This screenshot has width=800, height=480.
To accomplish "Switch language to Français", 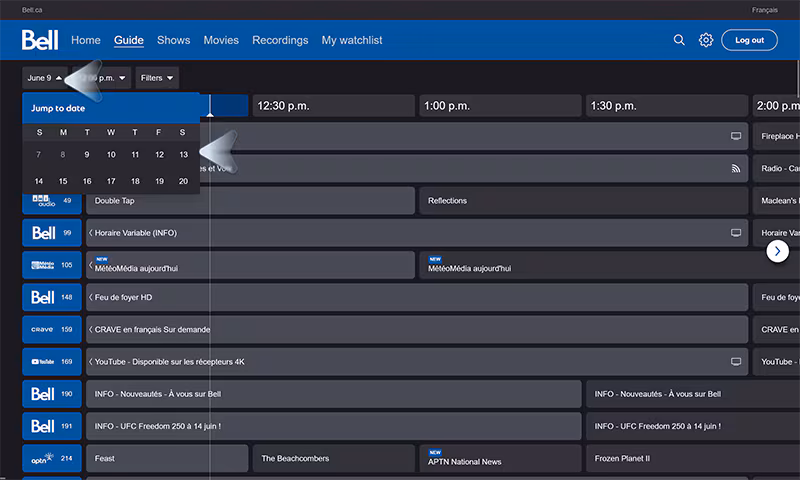I will (x=764, y=10).
